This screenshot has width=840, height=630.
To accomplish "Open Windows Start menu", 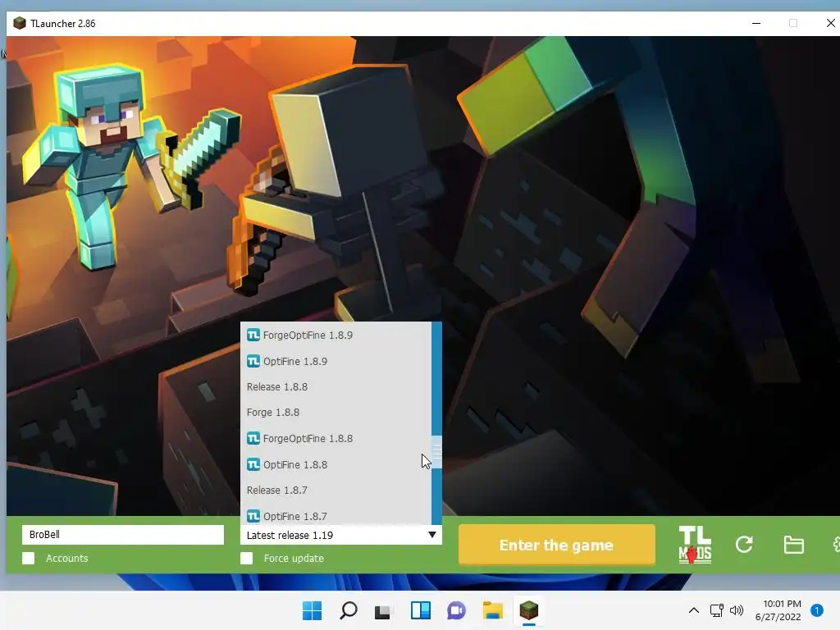I will [313, 610].
